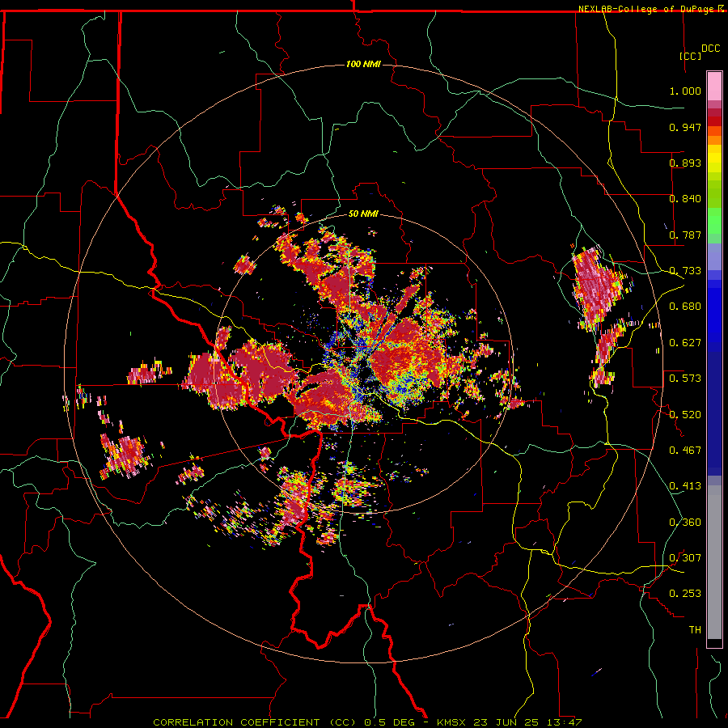Click the 0.573 legend value
This screenshot has height=728, width=728.
pyautogui.click(x=685, y=379)
